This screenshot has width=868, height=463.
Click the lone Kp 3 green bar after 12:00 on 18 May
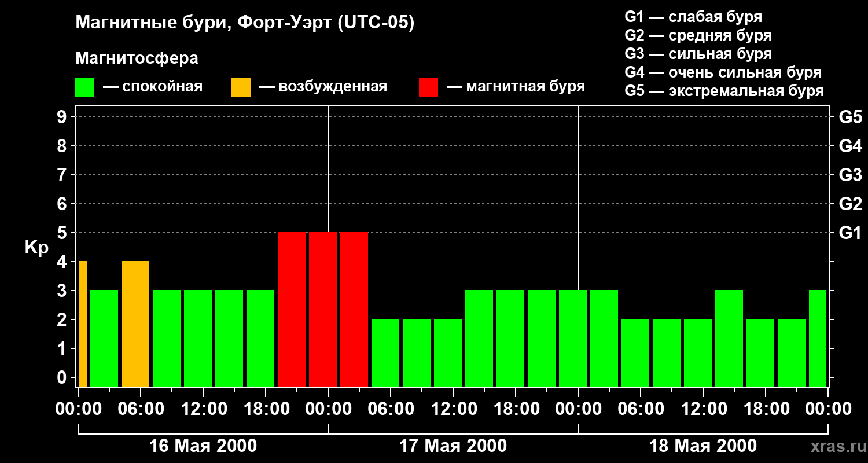(x=729, y=338)
